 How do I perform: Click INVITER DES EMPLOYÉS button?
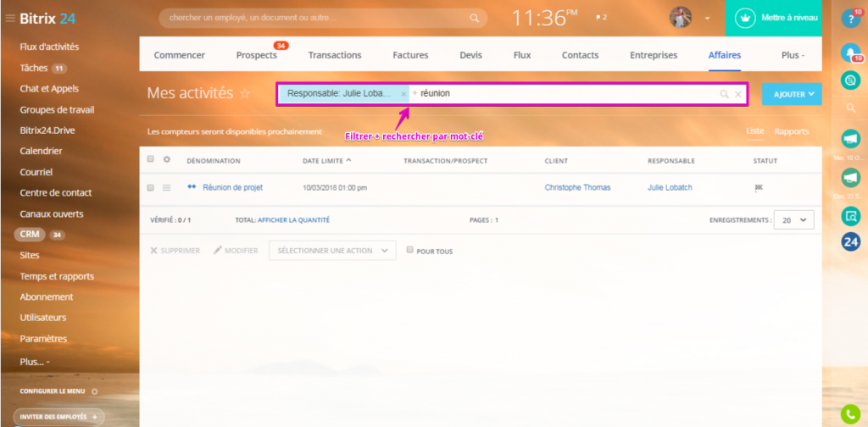[58, 417]
